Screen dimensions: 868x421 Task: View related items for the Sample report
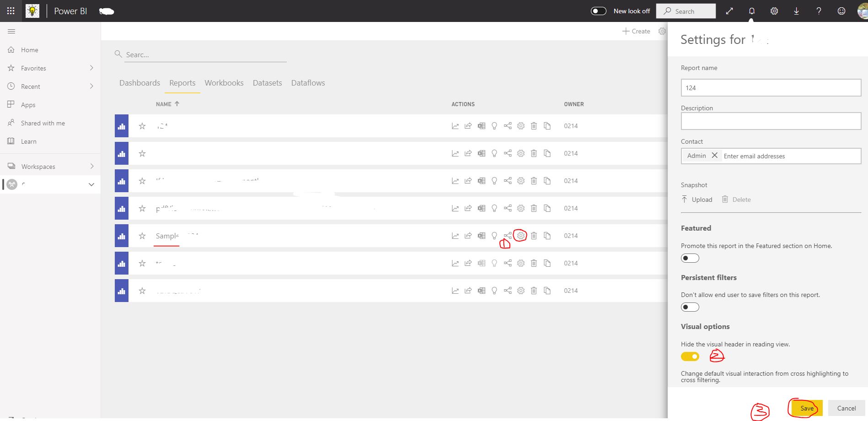coord(508,236)
